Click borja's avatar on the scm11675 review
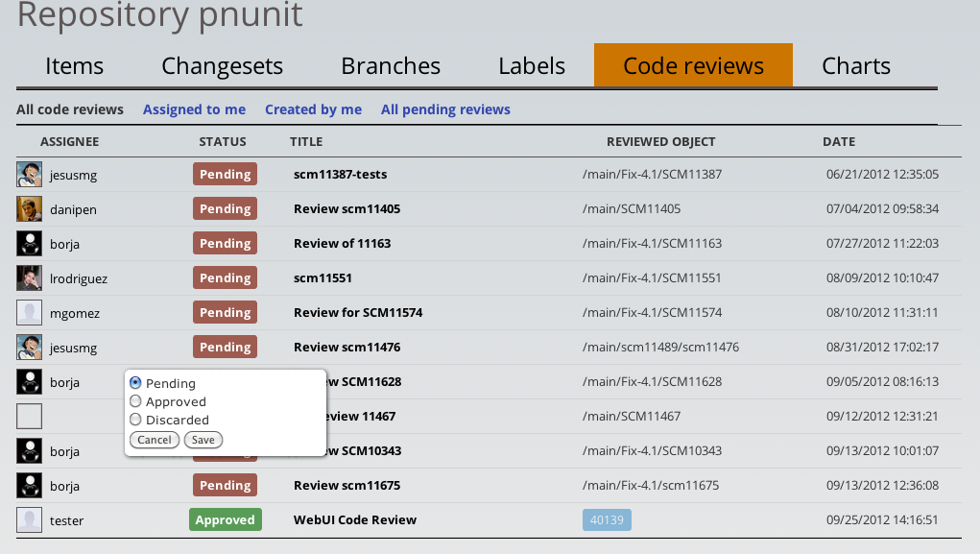 click(29, 485)
